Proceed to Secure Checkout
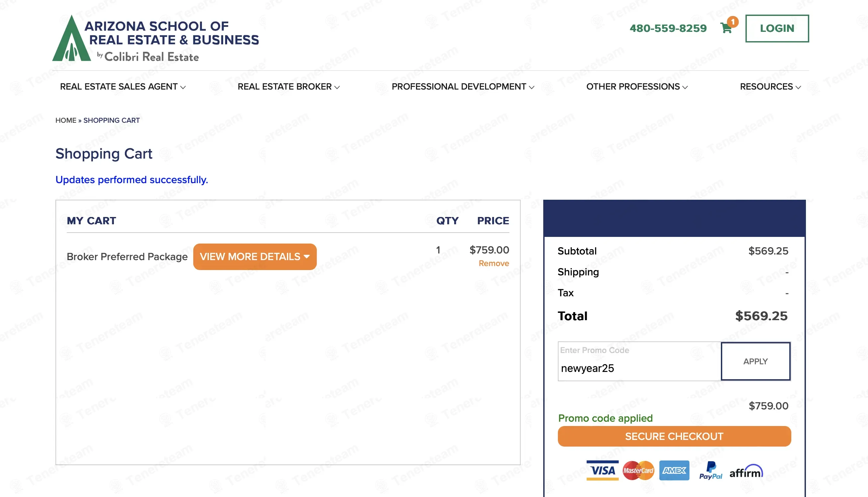This screenshot has height=497, width=868. [674, 436]
